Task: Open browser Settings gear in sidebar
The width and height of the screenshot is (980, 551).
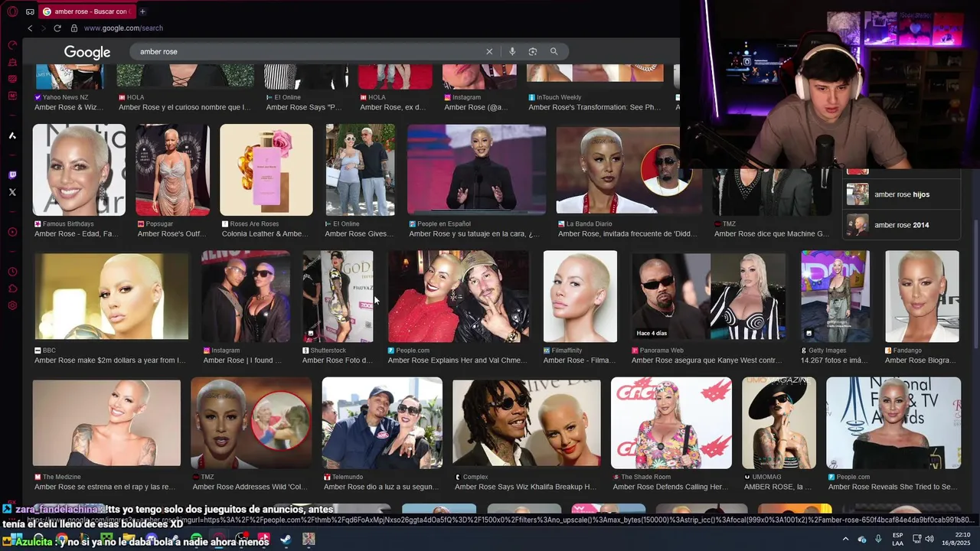Action: [12, 305]
